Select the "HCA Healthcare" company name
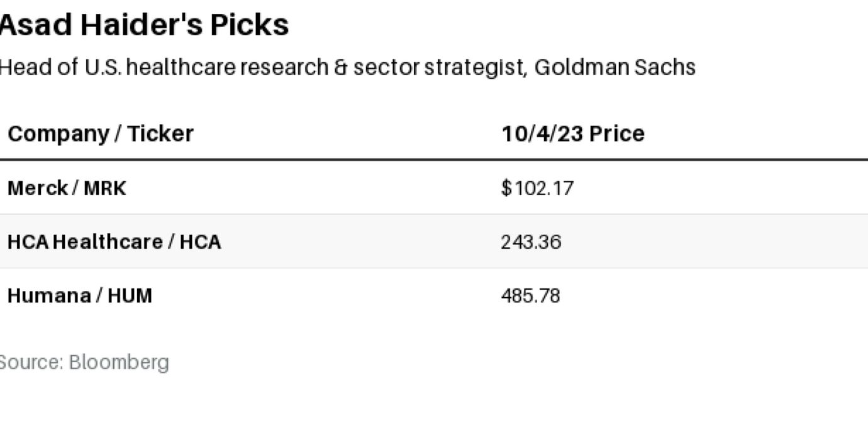 (83, 242)
